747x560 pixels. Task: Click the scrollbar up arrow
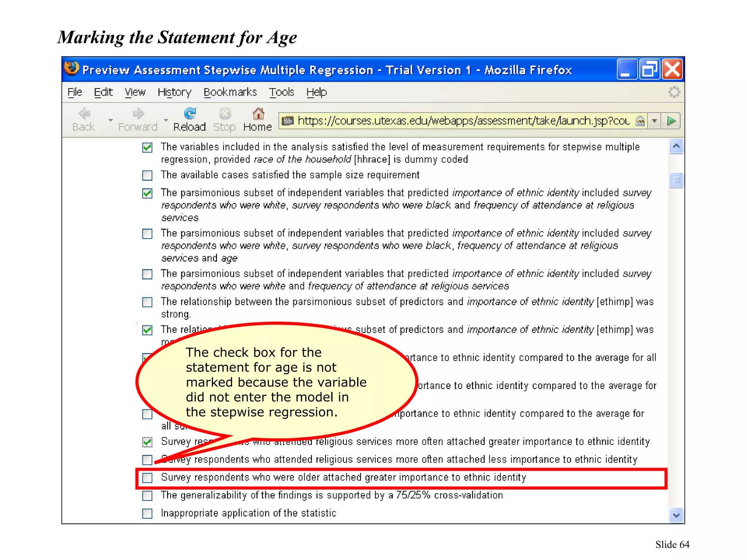676,147
